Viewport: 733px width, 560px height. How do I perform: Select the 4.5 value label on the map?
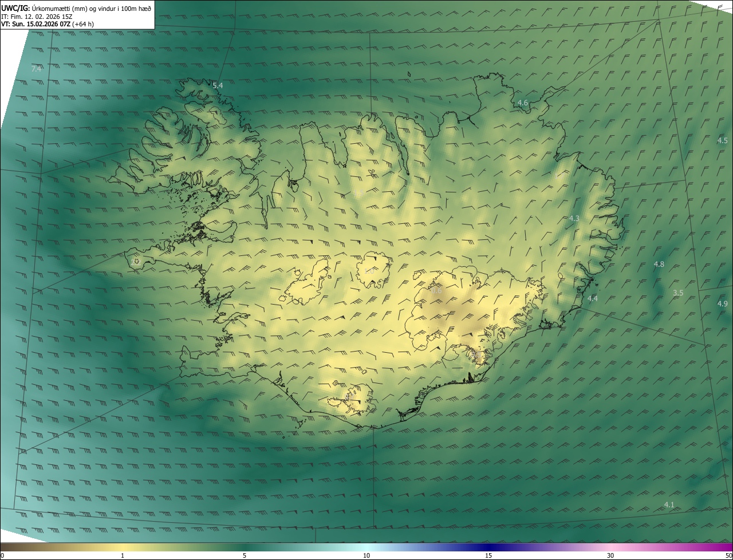click(x=723, y=140)
